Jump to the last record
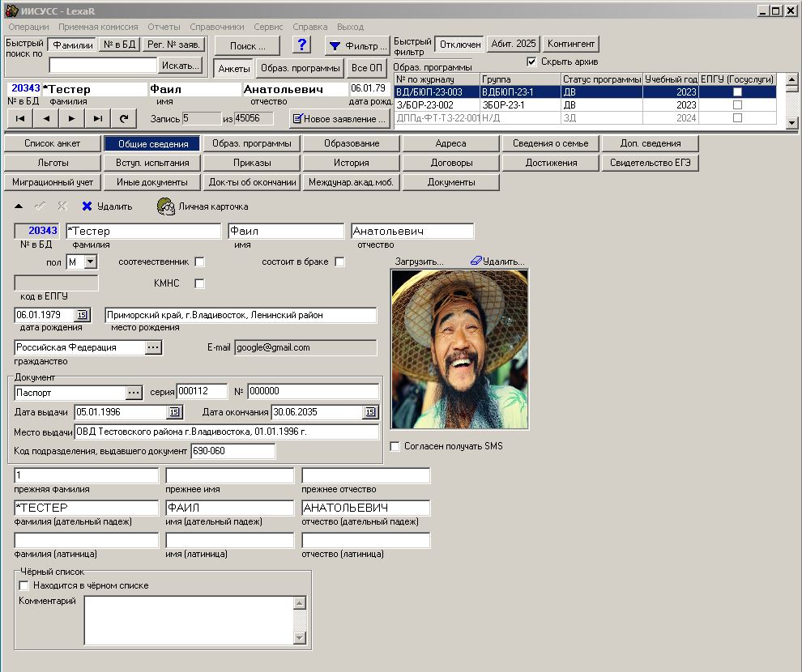This screenshot has width=802, height=672. (97, 118)
